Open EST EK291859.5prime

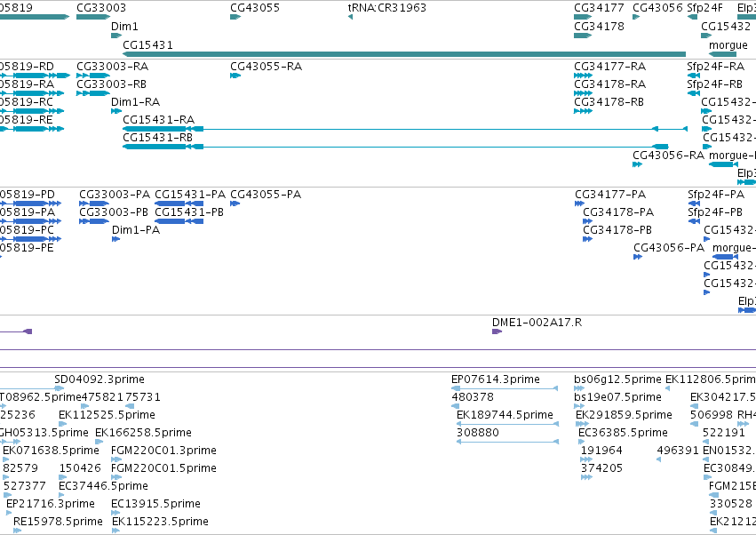tap(624, 415)
